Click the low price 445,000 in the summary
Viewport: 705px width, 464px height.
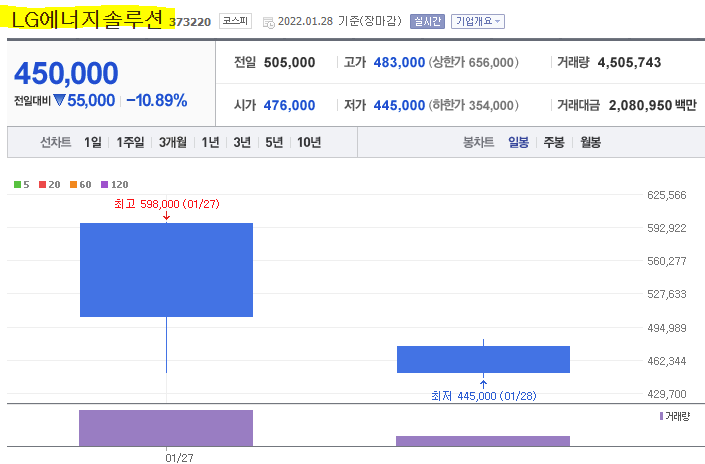click(x=399, y=106)
